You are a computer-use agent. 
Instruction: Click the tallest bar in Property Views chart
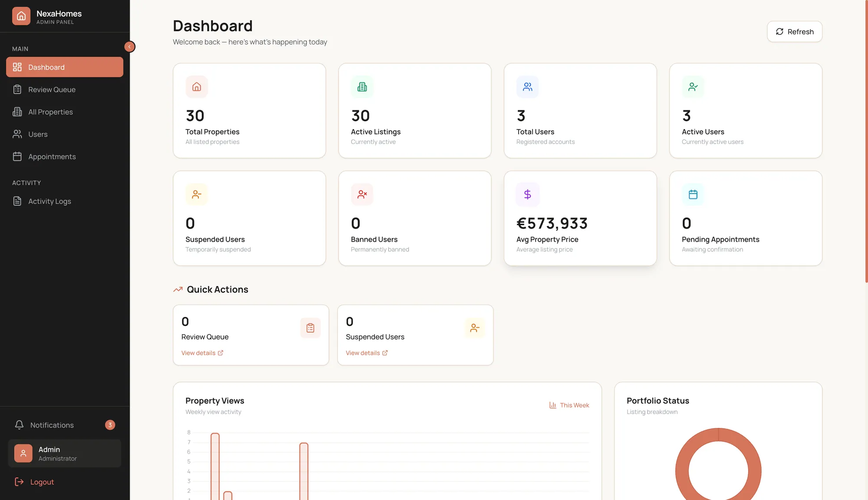pyautogui.click(x=215, y=466)
